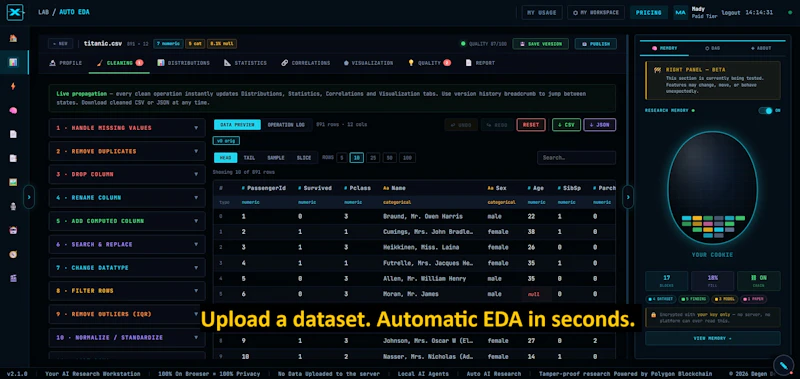Click the Report tab document icon
The height and width of the screenshot is (379, 800).
468,63
